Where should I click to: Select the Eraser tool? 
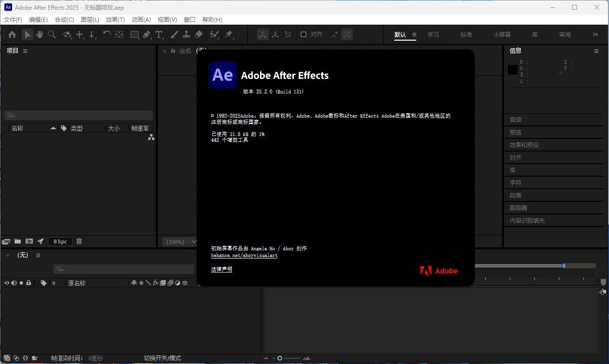[x=198, y=34]
